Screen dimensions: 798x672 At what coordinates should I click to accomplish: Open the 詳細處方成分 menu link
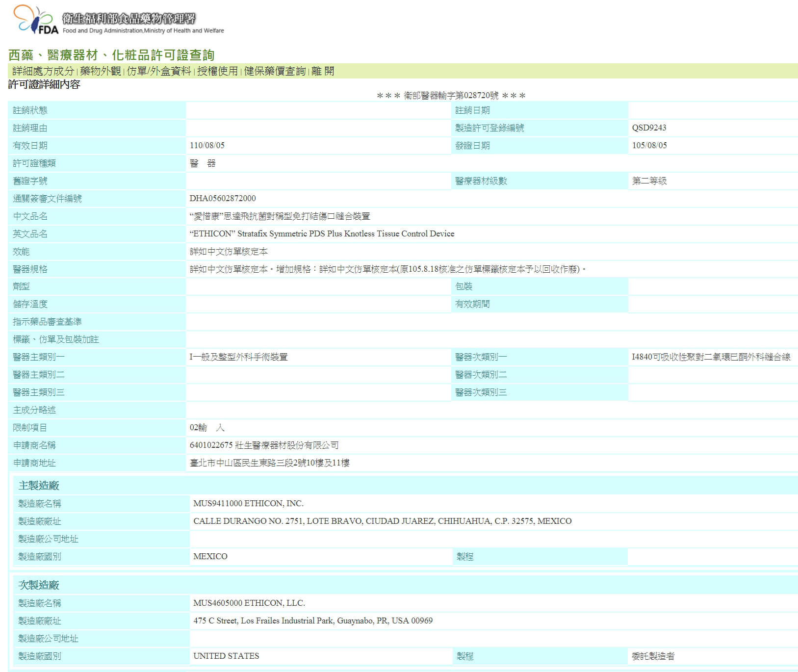(x=43, y=71)
